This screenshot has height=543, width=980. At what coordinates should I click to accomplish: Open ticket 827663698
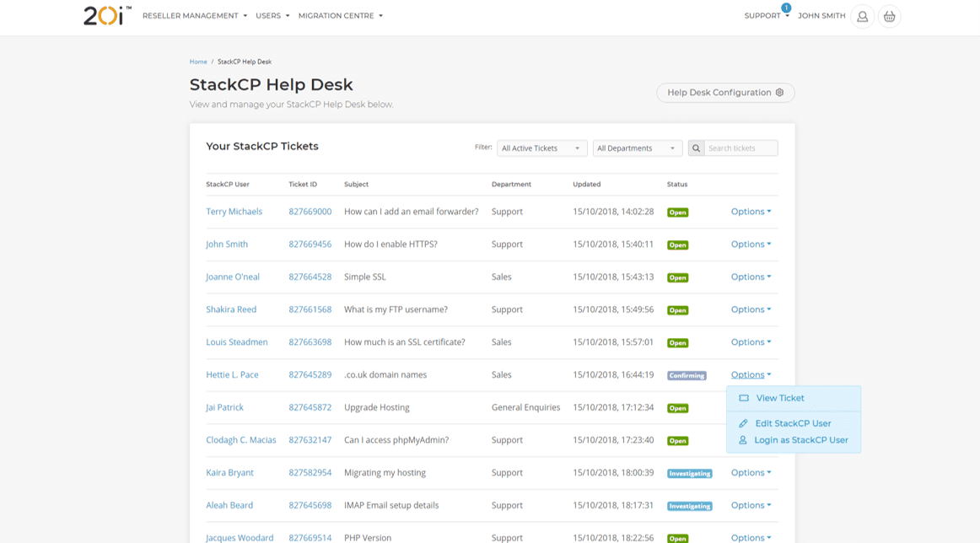tap(310, 341)
